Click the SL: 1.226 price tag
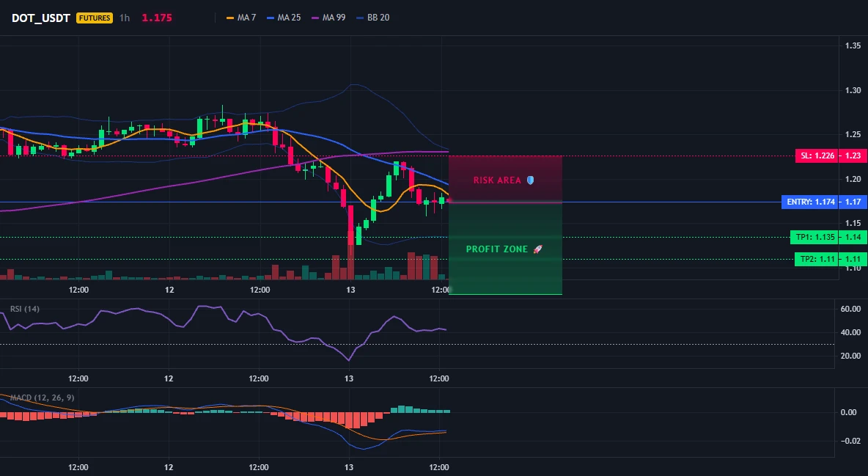The image size is (868, 476). click(817, 155)
